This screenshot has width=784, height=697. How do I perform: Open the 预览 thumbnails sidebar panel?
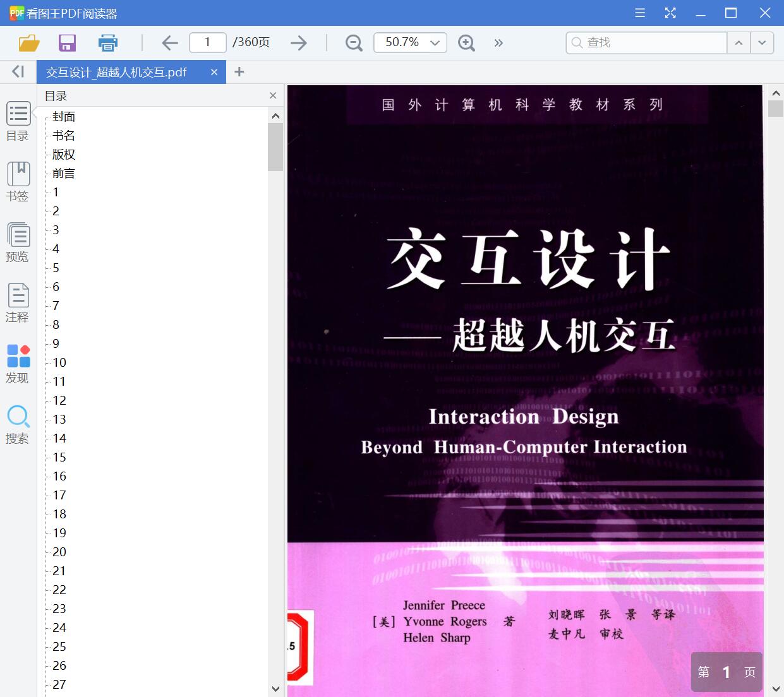pyautogui.click(x=18, y=242)
